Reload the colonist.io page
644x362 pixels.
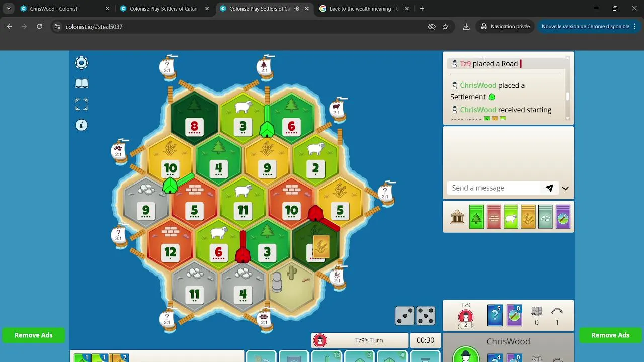[39, 26]
